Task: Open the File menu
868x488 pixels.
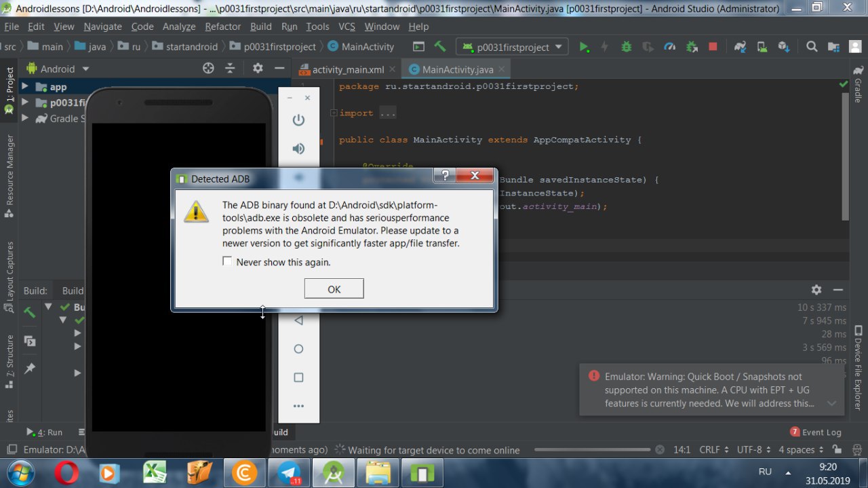Action: pos(12,26)
